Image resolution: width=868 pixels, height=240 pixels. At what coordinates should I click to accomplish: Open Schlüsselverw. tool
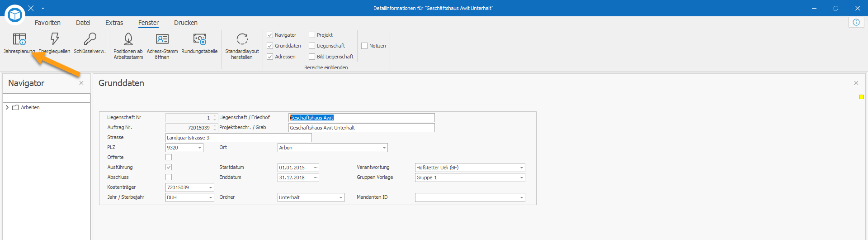[x=90, y=44]
